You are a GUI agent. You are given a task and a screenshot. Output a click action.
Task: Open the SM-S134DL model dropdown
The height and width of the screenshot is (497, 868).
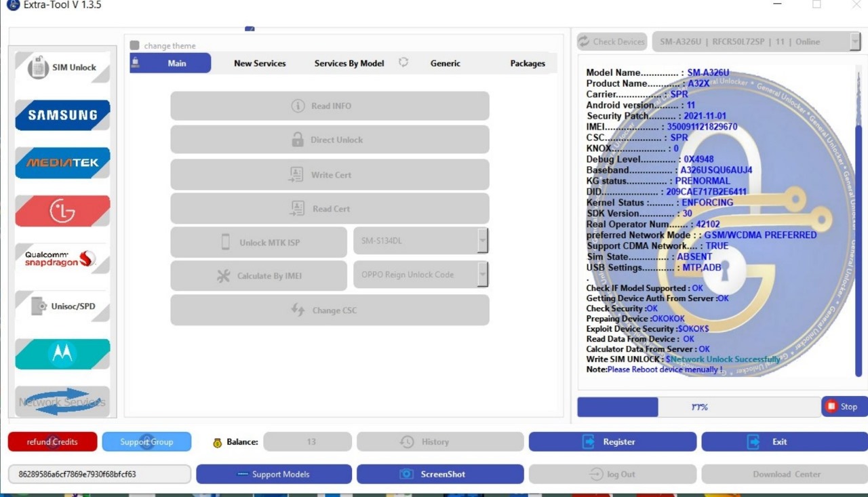coord(482,241)
